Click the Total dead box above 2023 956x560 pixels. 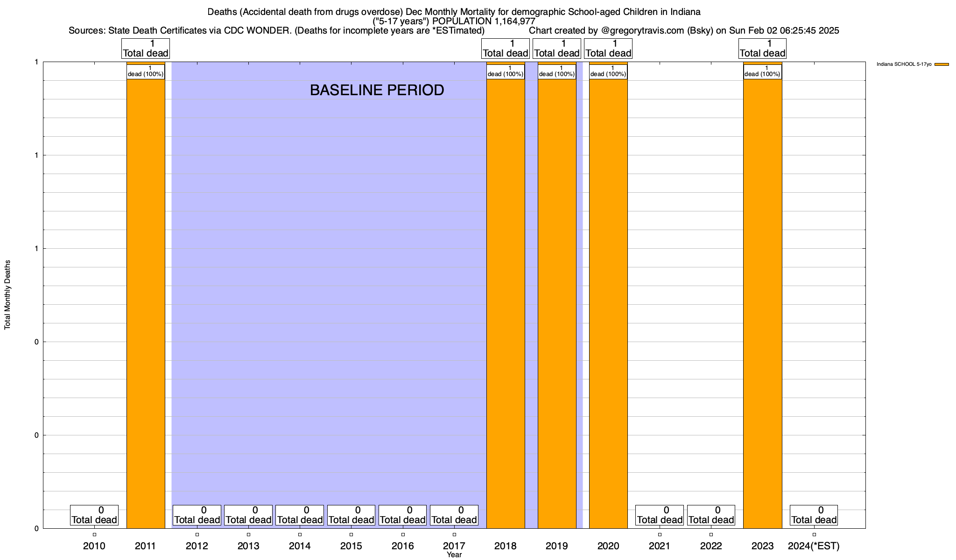click(x=763, y=49)
